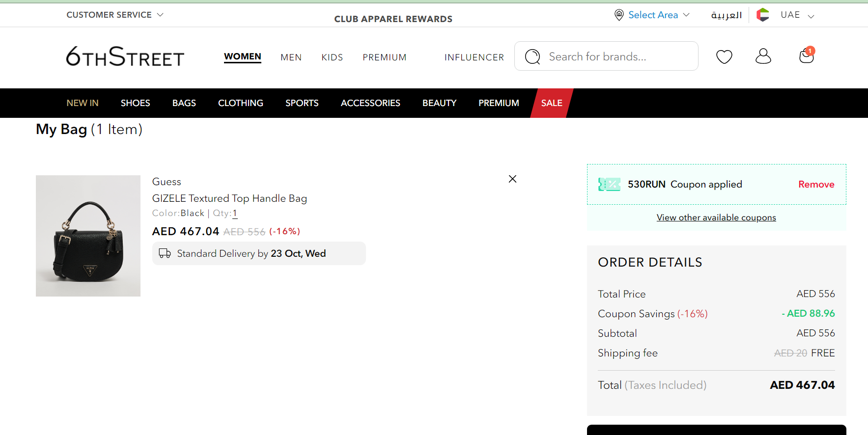Click Club Apparel Rewards link

point(393,19)
